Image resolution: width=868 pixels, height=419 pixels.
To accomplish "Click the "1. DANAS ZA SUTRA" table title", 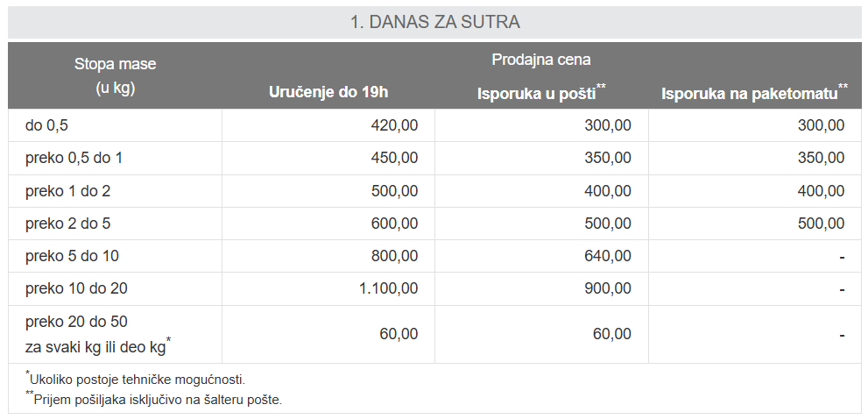I will pyautogui.click(x=434, y=22).
